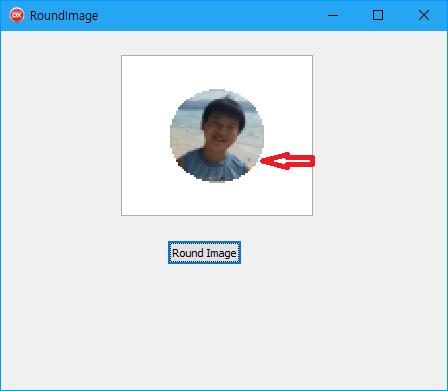Click white panel area below the round photo
The width and height of the screenshot is (448, 391).
(x=217, y=199)
